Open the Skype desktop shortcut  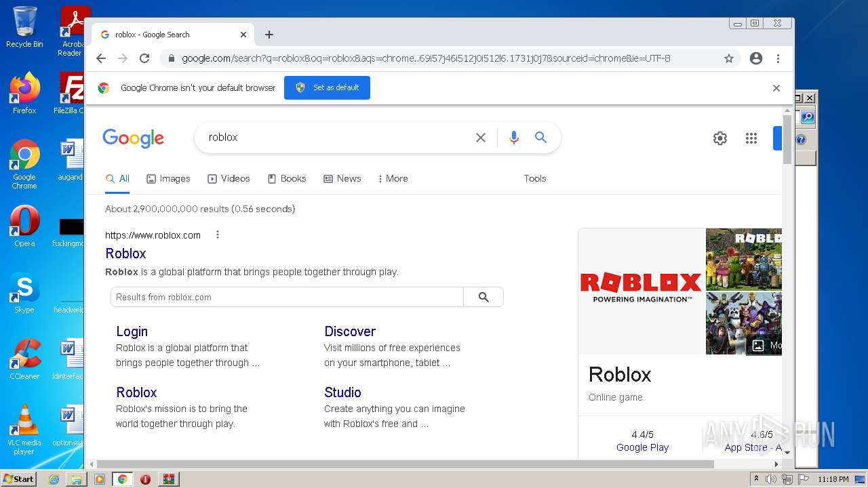point(24,293)
